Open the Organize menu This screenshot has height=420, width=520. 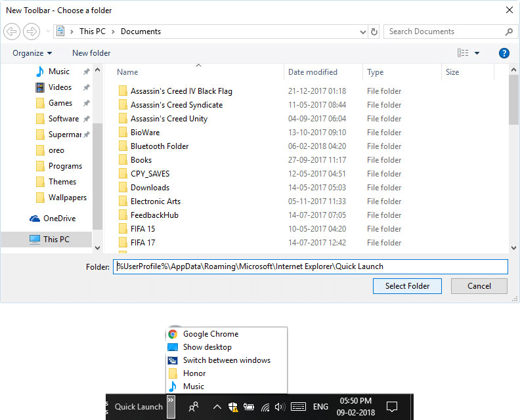[x=32, y=53]
